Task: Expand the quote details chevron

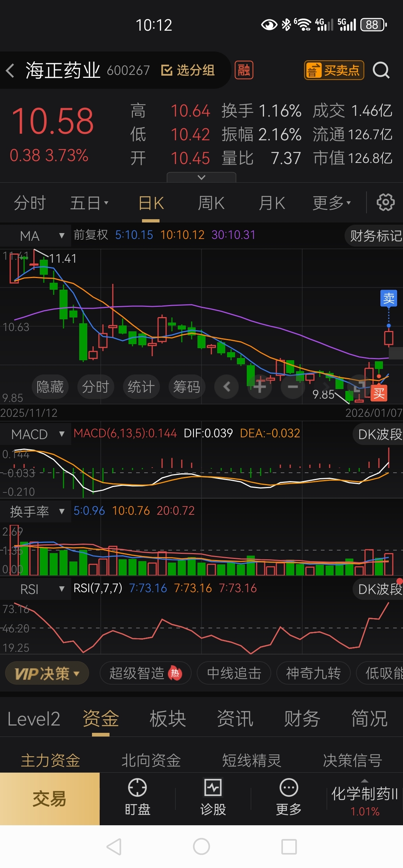Action: point(201,177)
